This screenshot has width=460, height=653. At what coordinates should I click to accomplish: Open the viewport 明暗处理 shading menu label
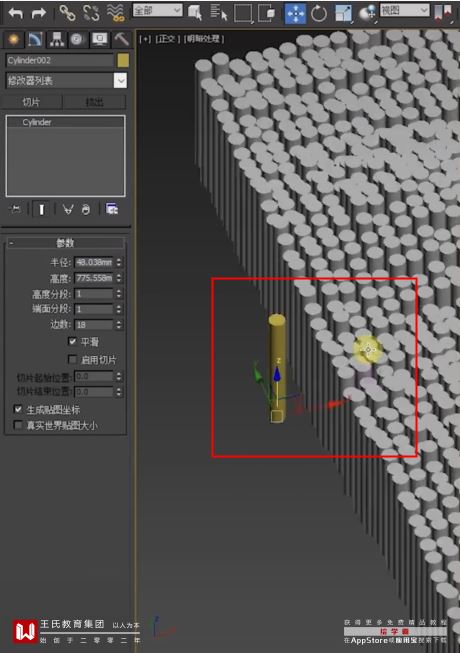204,39
